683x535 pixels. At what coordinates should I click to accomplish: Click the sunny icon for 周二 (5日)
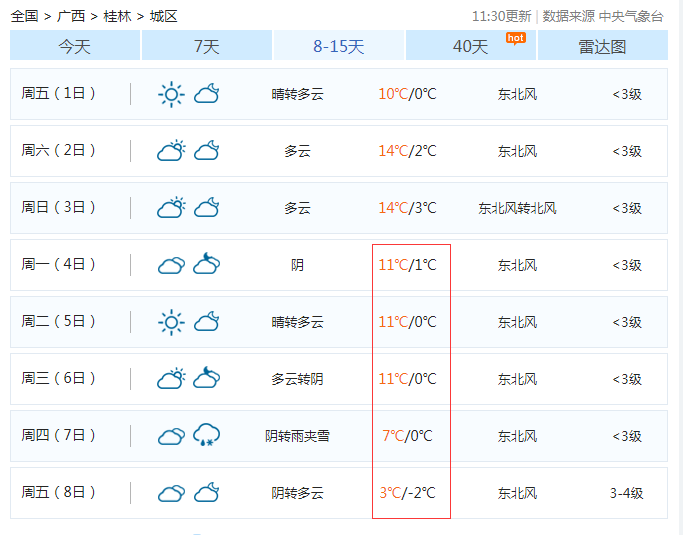[172, 322]
